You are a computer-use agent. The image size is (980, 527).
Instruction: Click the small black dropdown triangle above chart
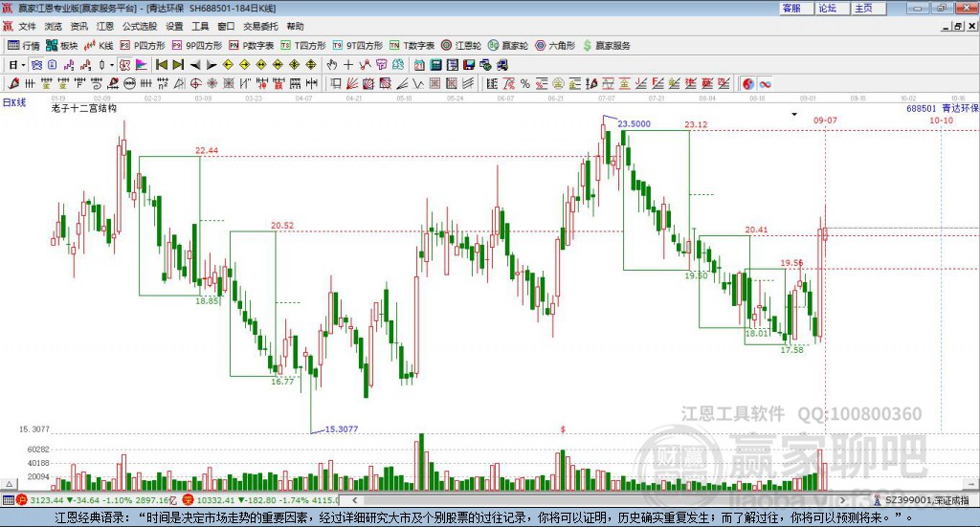[794, 114]
